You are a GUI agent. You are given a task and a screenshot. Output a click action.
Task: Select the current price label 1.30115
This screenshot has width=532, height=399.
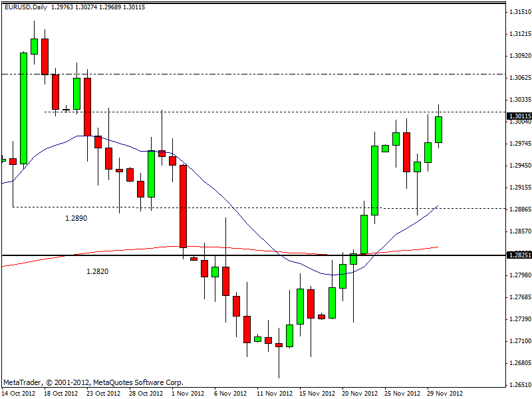519,115
